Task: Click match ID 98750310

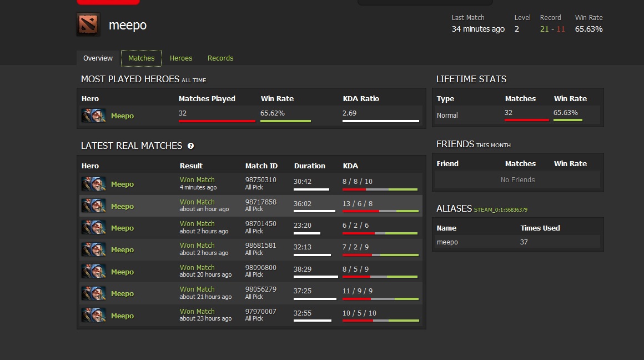Action: (261, 180)
